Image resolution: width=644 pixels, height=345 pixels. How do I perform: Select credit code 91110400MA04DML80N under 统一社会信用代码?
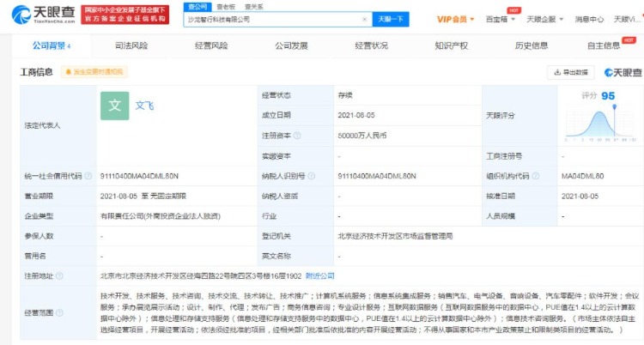click(x=139, y=176)
